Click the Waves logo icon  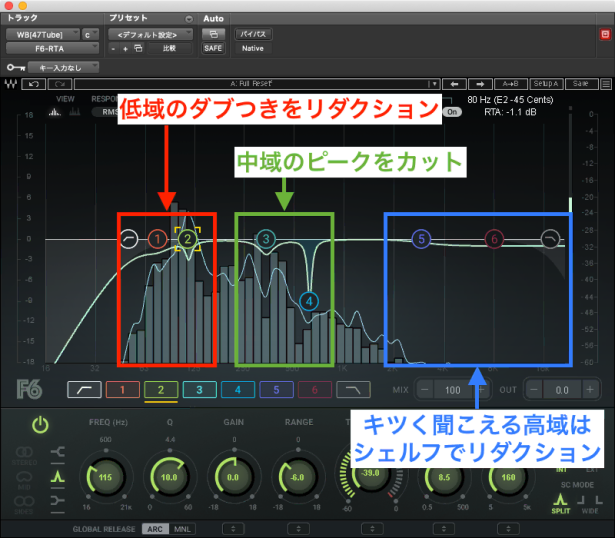coord(11,84)
